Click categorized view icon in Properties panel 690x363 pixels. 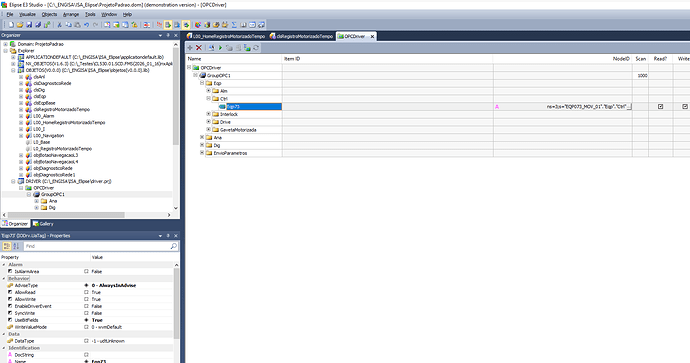point(7,246)
